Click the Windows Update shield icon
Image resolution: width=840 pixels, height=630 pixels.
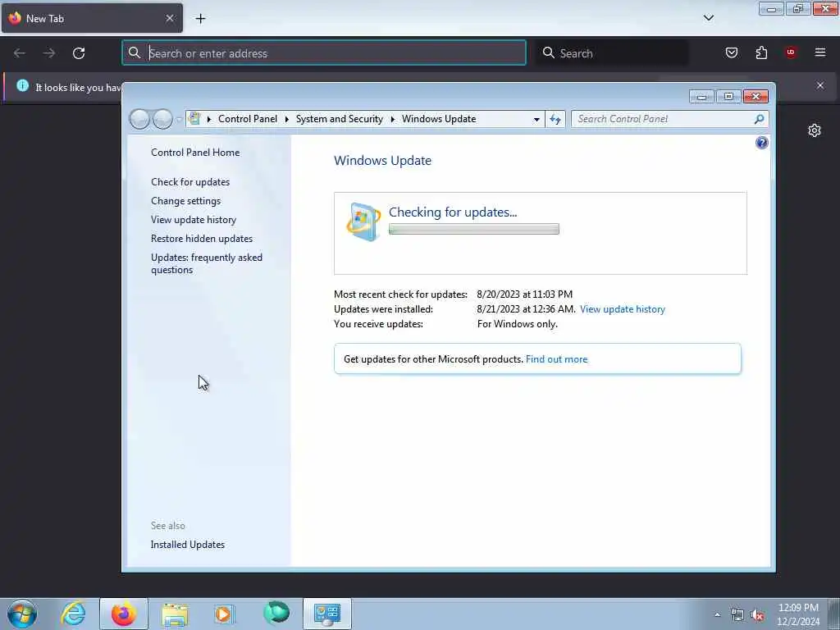pyautogui.click(x=363, y=221)
